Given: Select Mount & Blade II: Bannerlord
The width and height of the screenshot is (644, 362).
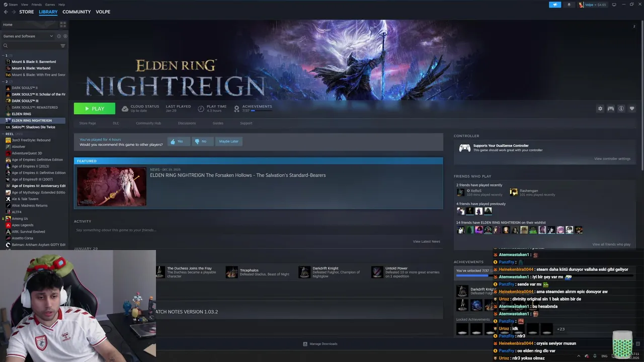Looking at the screenshot, I should click(x=33, y=62).
